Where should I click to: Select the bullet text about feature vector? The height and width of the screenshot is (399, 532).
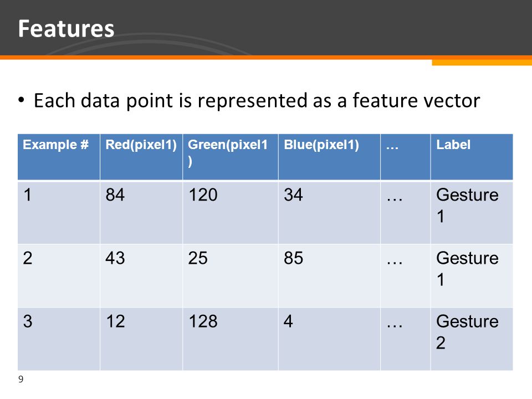pyautogui.click(x=257, y=100)
